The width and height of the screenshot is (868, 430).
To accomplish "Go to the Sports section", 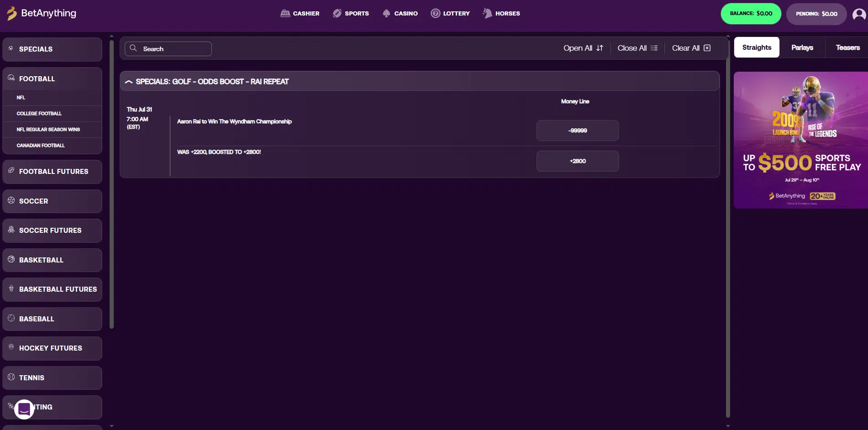I will tap(351, 13).
